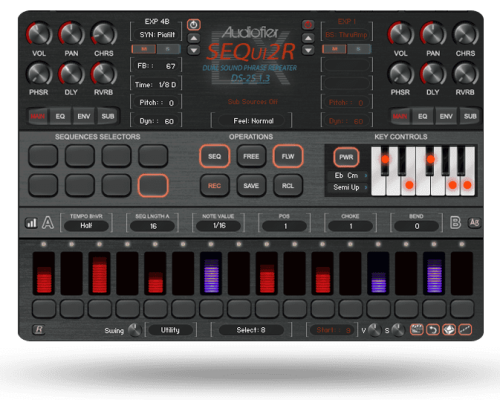The height and width of the screenshot is (400, 500).
Task: Click left source previous-sound up arrow
Action: click(194, 38)
